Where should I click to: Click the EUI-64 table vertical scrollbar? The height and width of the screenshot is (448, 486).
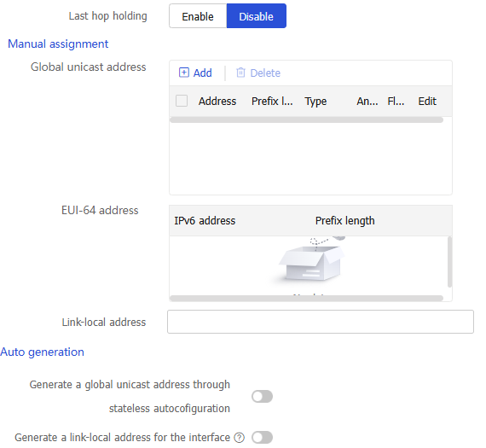pos(449,262)
